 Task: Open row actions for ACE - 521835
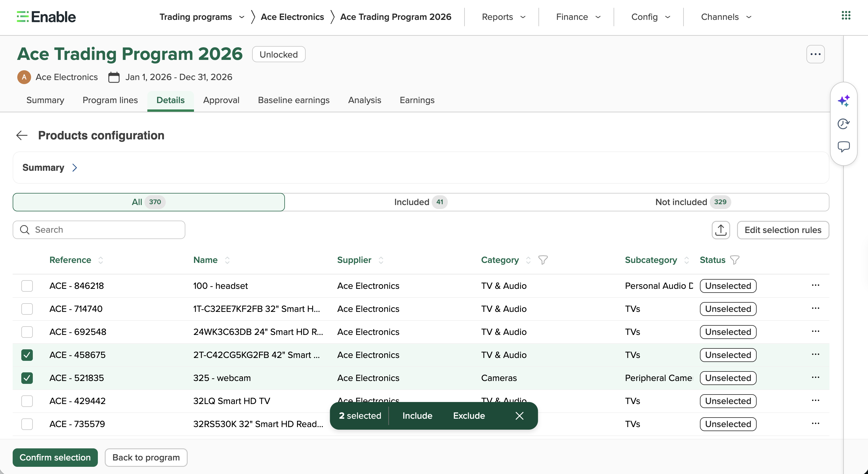tap(815, 378)
